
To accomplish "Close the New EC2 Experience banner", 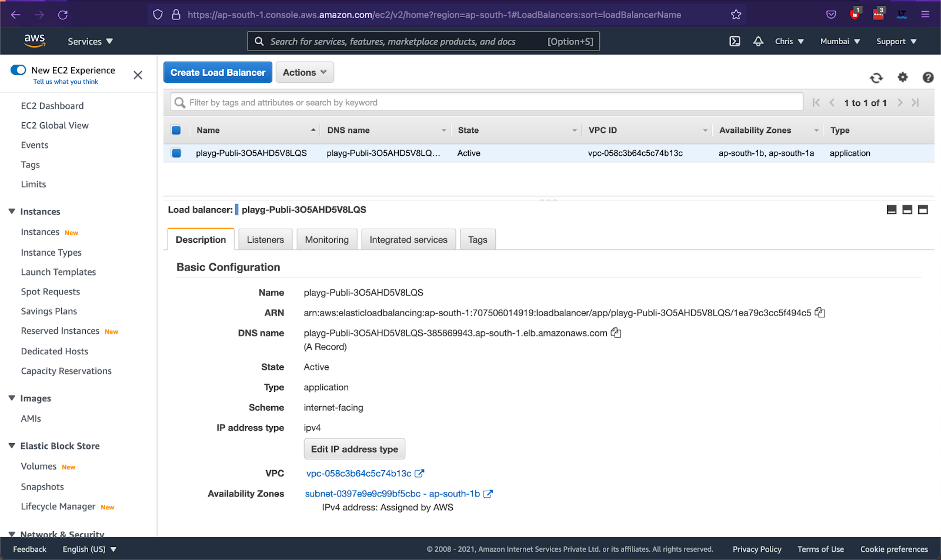I will (138, 75).
